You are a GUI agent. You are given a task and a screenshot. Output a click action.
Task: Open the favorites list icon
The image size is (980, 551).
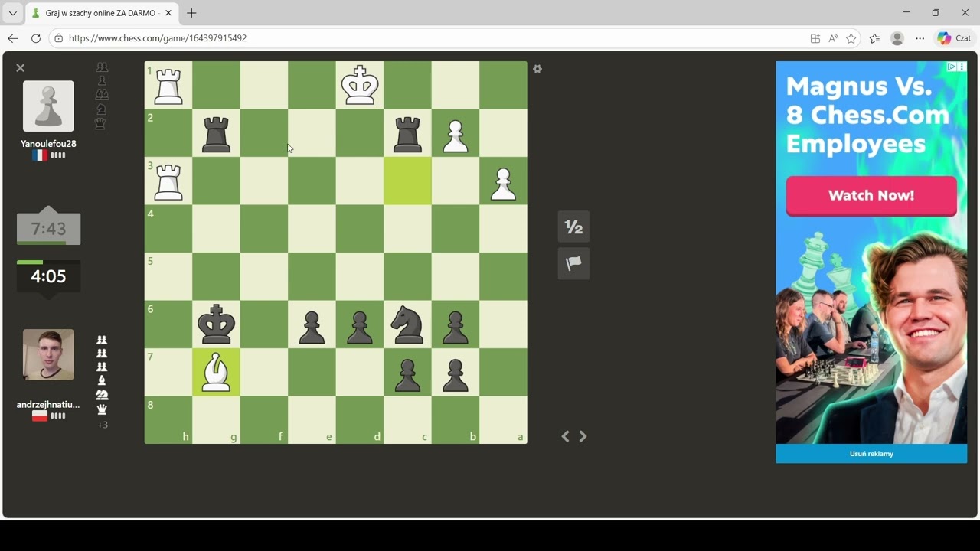click(x=874, y=38)
